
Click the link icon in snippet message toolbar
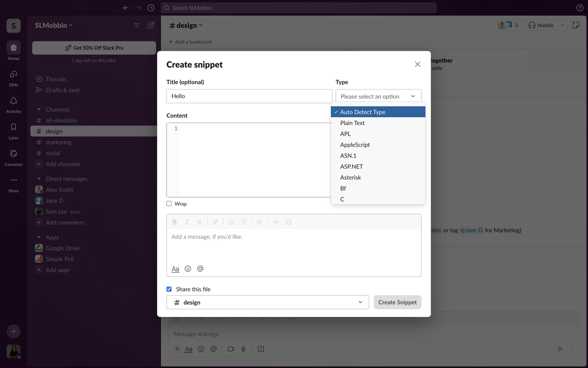[215, 222]
